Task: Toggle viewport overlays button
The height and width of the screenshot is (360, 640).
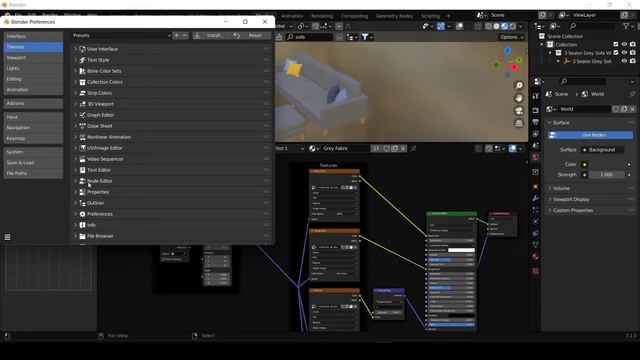Action: pos(460,26)
